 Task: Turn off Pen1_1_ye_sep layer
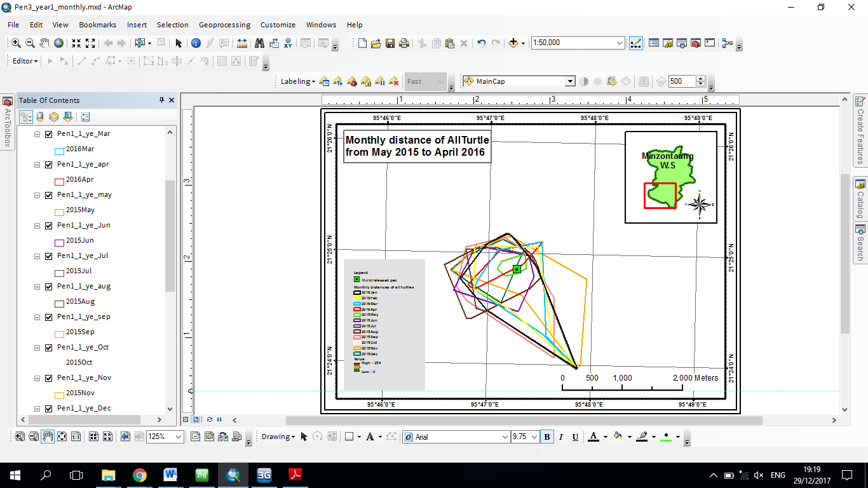[49, 317]
